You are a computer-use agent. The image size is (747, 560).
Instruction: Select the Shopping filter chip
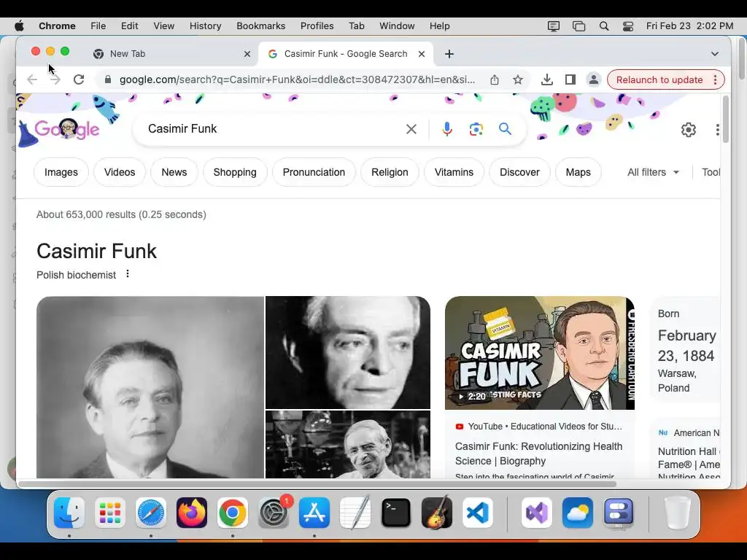235,172
